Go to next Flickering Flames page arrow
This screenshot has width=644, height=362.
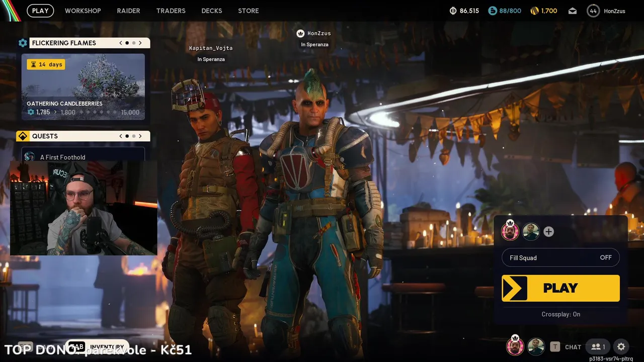(140, 43)
